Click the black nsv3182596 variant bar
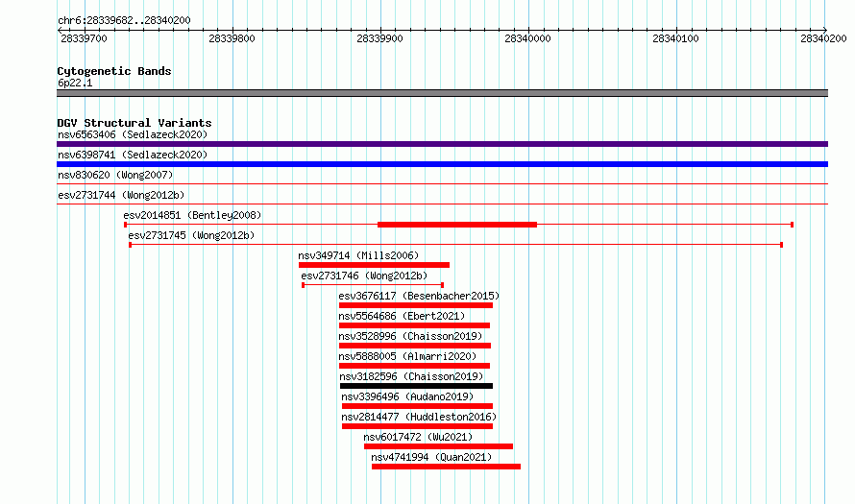The height and width of the screenshot is (504, 855). click(417, 386)
